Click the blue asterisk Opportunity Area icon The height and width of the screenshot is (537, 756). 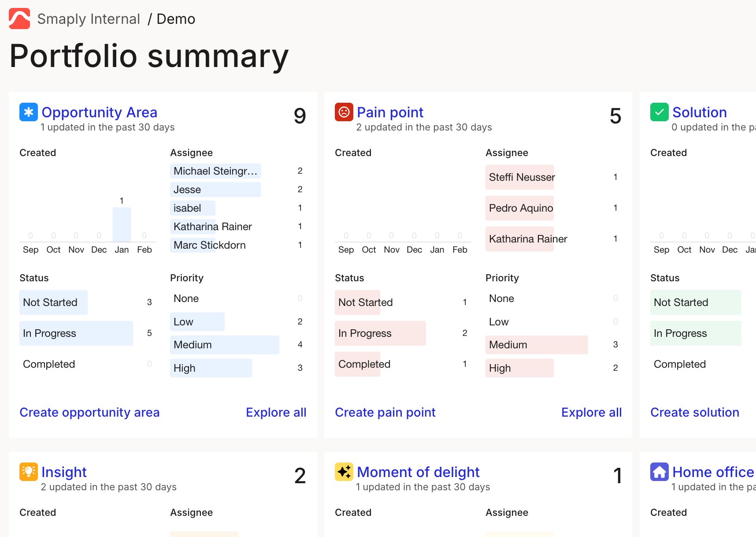[29, 112]
